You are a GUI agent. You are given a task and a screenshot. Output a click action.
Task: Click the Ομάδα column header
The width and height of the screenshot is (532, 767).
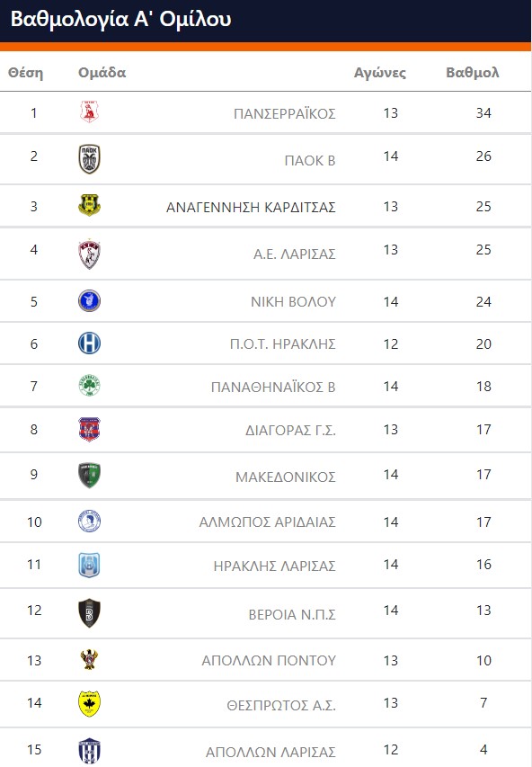(x=102, y=73)
